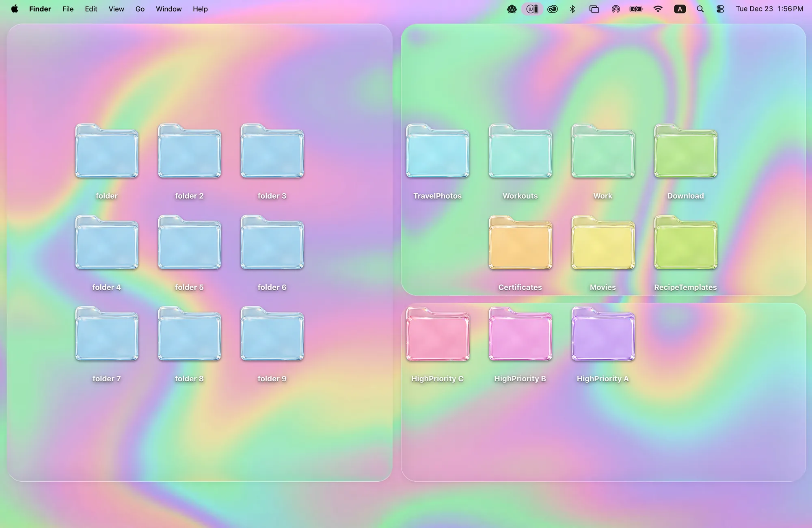Click the overlapping windows menu bar icon
Viewport: 812px width, 528px height.
coord(594,9)
